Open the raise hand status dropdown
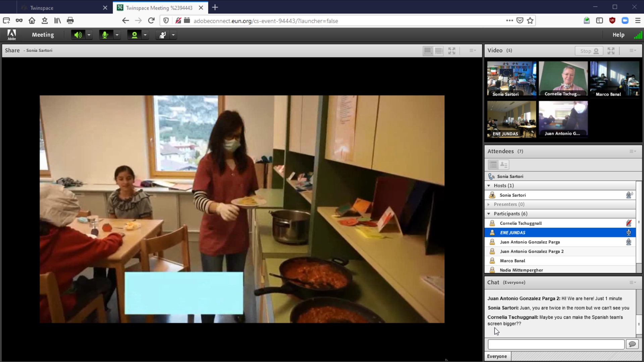This screenshot has height=362, width=644. [173, 35]
